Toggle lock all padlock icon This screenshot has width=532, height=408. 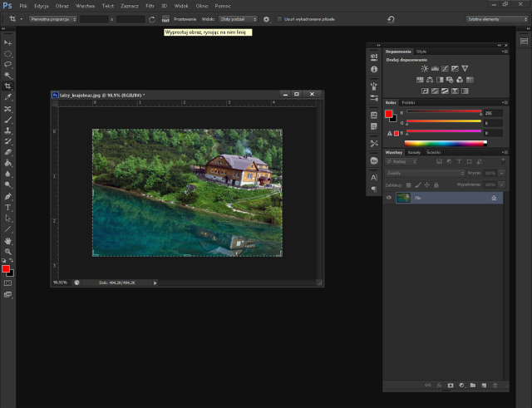pos(436,184)
